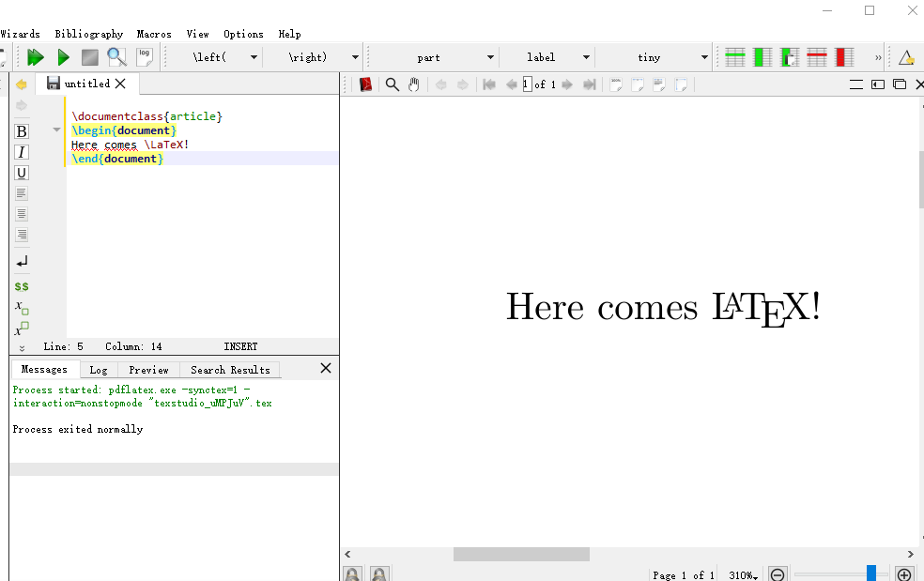Click the \documentclass{article} line in editor
The height and width of the screenshot is (581, 924).
coord(146,116)
